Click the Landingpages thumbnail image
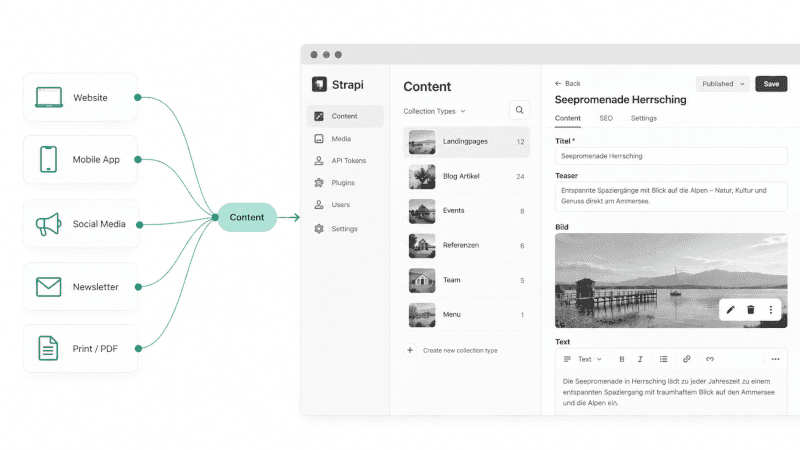Image resolution: width=800 pixels, height=450 pixels. tap(422, 142)
